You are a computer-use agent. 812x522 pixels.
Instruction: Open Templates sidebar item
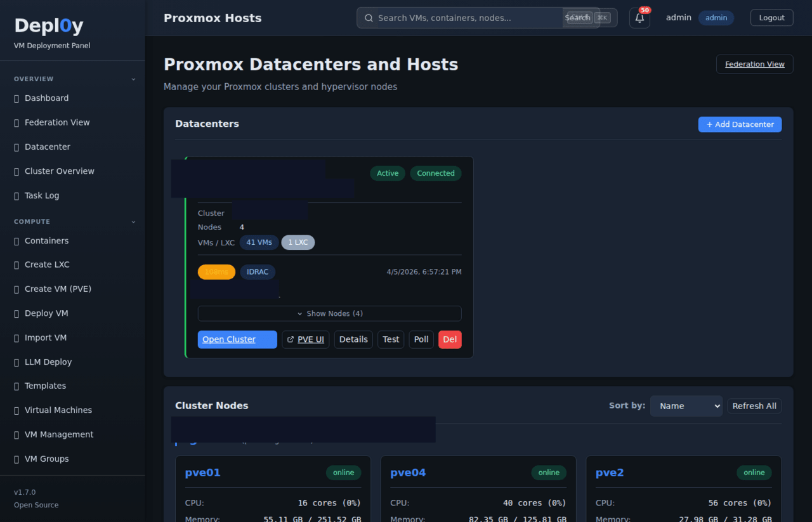click(x=72, y=386)
